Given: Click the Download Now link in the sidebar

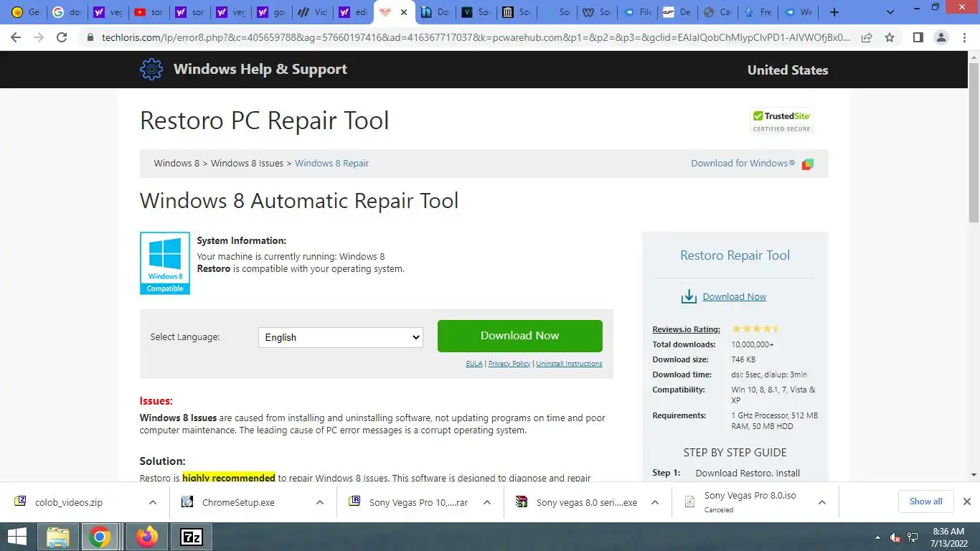Looking at the screenshot, I should pyautogui.click(x=735, y=296).
